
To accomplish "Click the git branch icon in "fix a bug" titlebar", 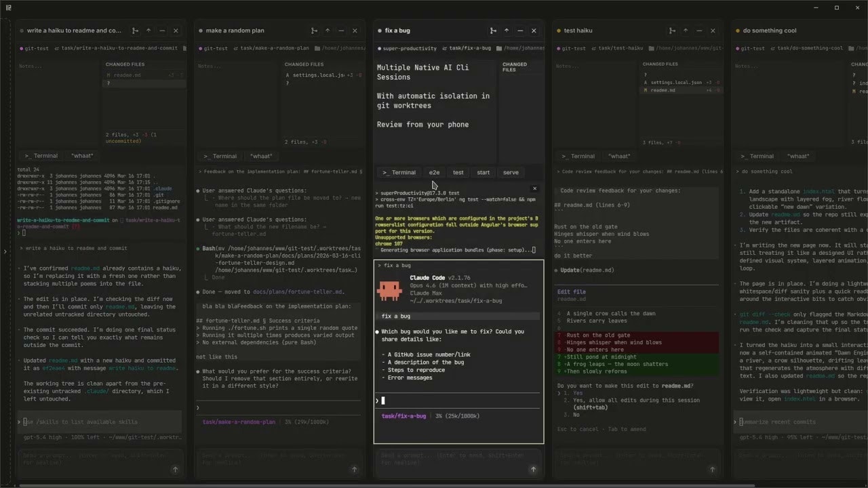I will tap(494, 30).
